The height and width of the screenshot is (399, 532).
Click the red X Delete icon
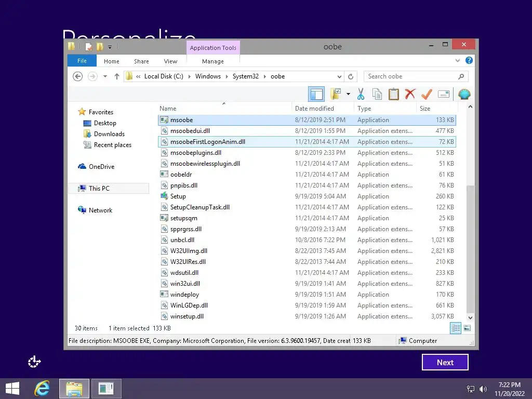coord(410,94)
